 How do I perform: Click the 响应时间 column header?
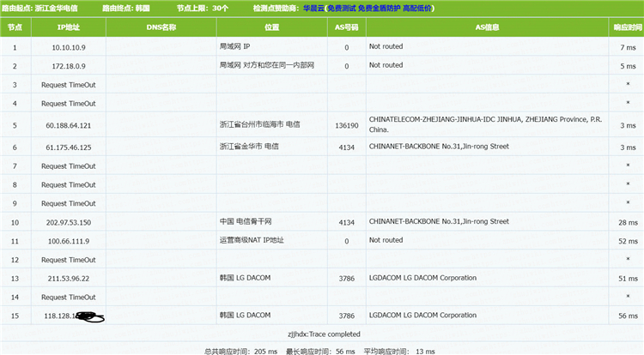[x=628, y=27]
